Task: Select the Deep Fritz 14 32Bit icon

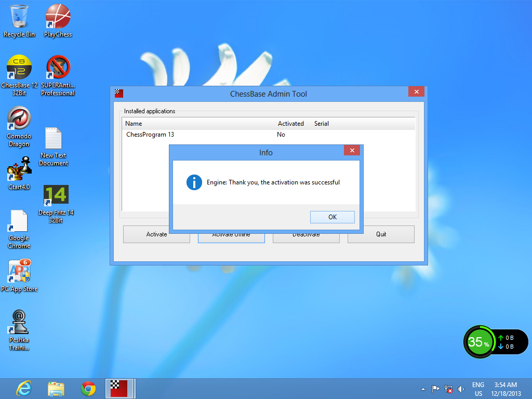Action: point(56,204)
